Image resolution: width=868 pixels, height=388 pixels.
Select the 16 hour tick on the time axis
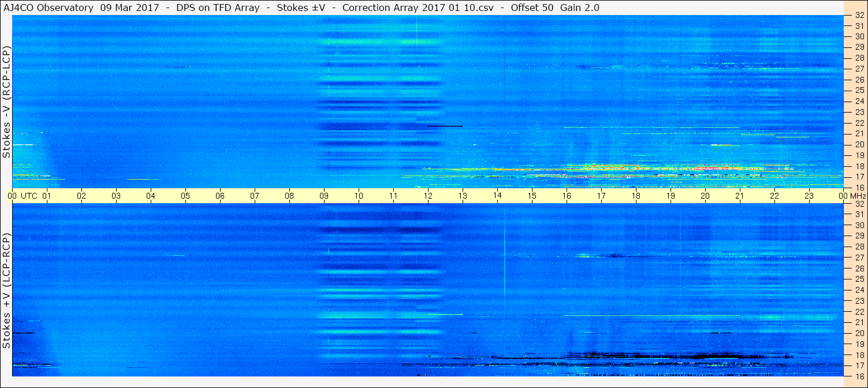pyautogui.click(x=567, y=196)
